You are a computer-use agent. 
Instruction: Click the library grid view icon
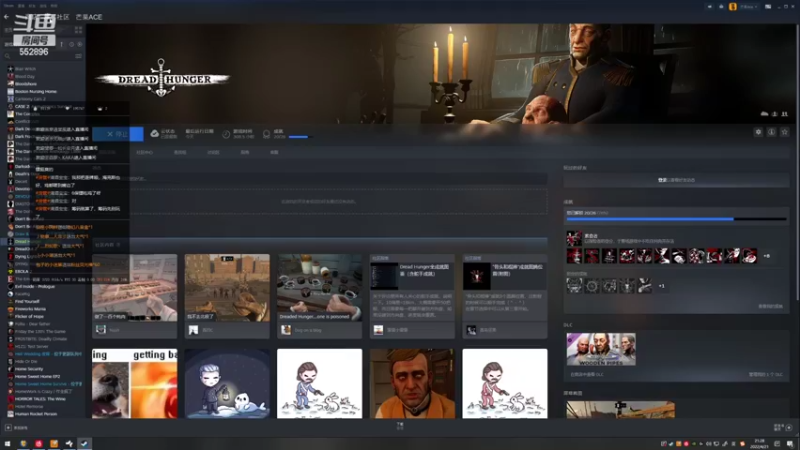click(78, 30)
